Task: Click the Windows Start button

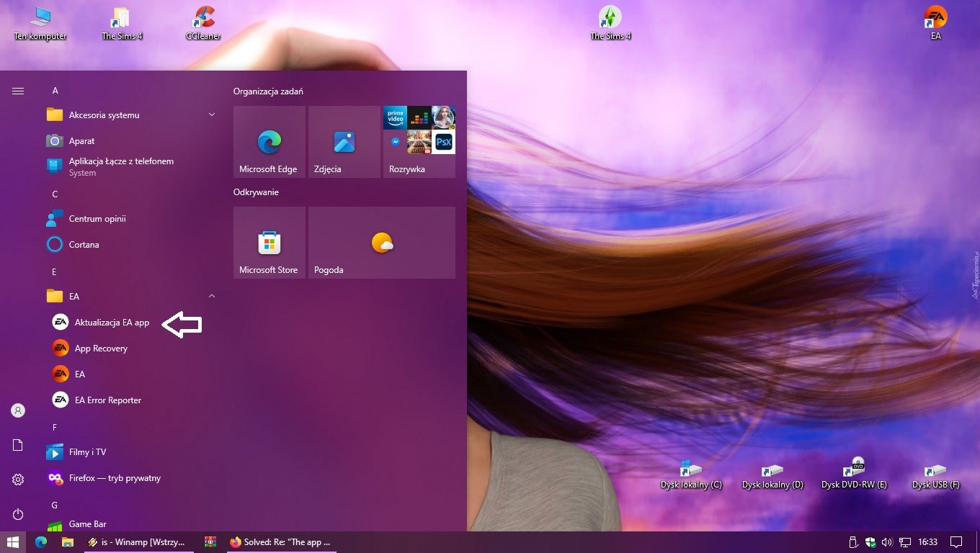Action: click(13, 542)
